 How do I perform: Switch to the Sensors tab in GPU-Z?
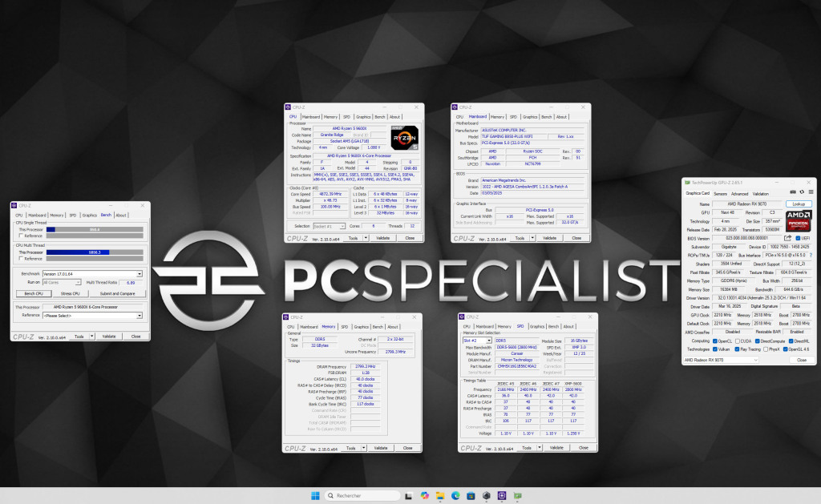tap(721, 194)
